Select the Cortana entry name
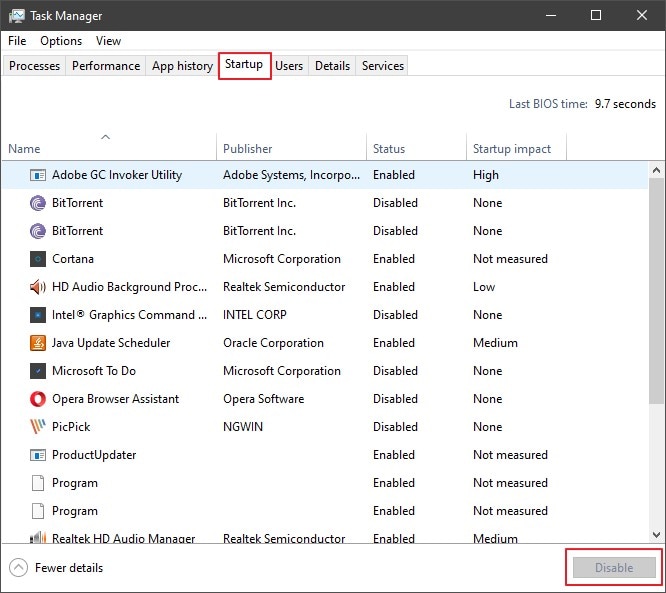666x593 pixels. coord(73,259)
